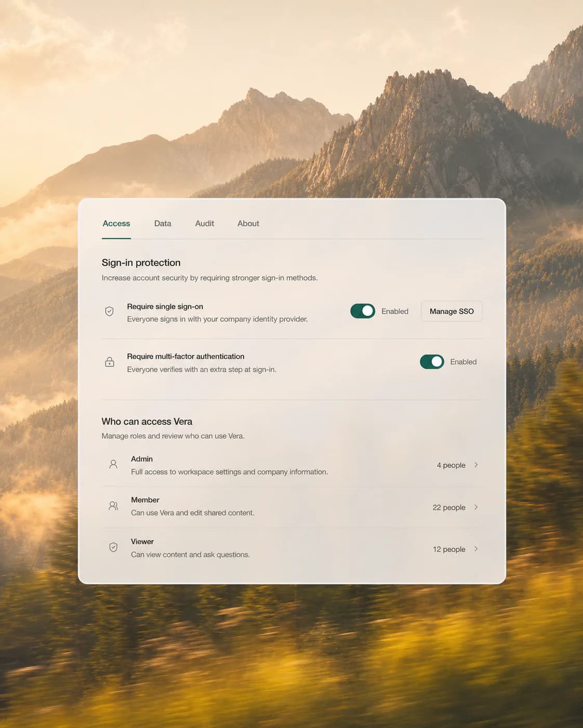The width and height of the screenshot is (583, 728).
Task: Click the Viewer role title
Action: click(142, 542)
